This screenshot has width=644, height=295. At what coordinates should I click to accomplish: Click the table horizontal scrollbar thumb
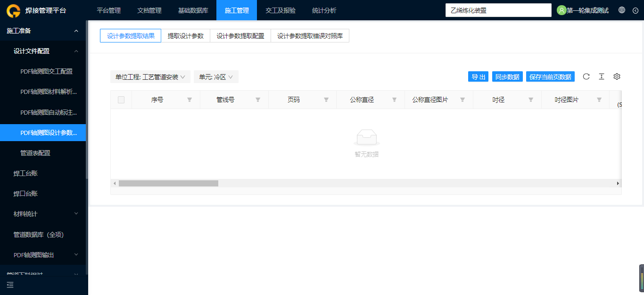(x=168, y=183)
